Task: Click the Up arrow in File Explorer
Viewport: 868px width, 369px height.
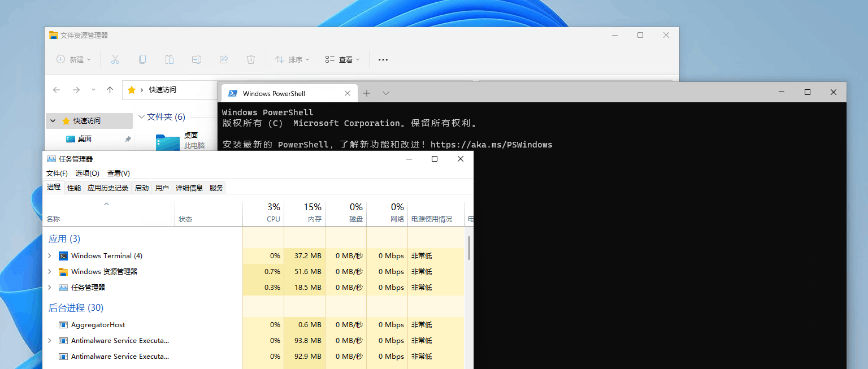Action: click(x=110, y=90)
